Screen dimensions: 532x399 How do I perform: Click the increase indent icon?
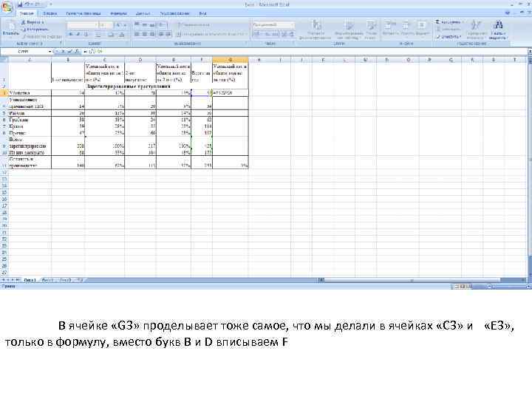(168, 34)
